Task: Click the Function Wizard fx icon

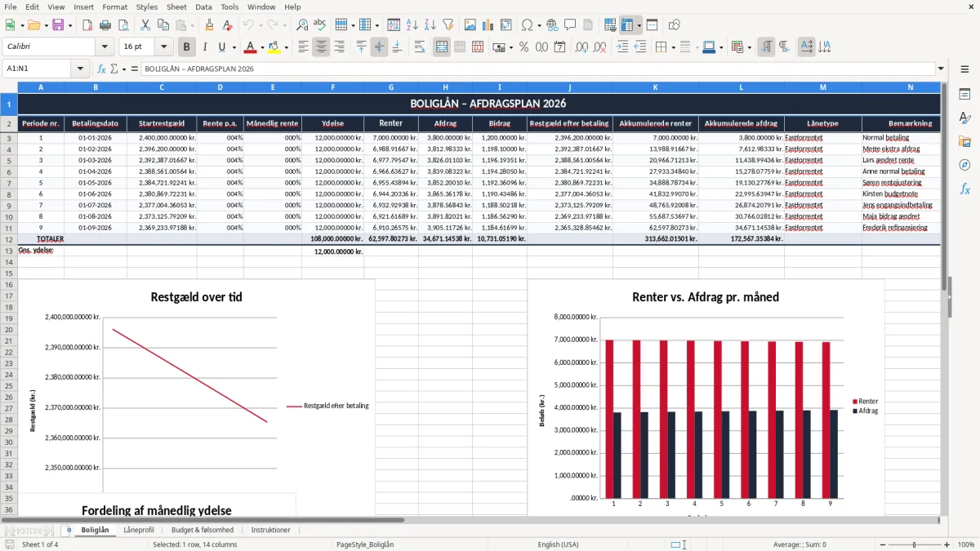Action: coord(102,69)
